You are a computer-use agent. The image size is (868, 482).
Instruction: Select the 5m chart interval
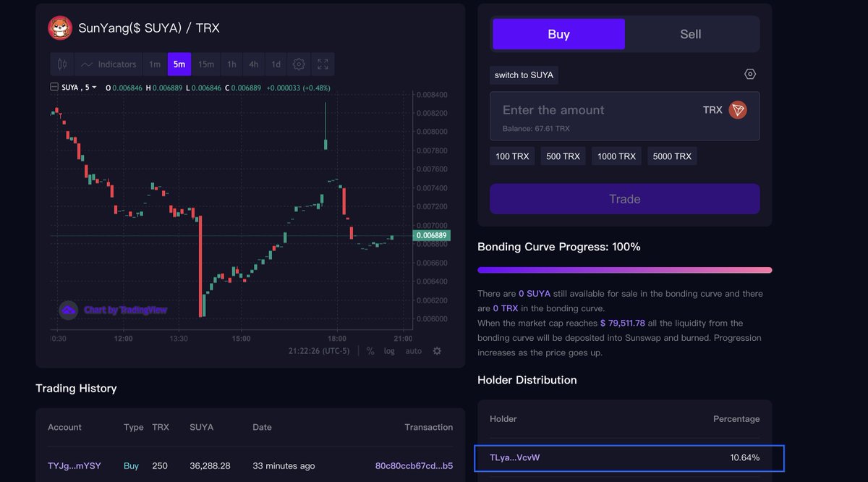[179, 64]
